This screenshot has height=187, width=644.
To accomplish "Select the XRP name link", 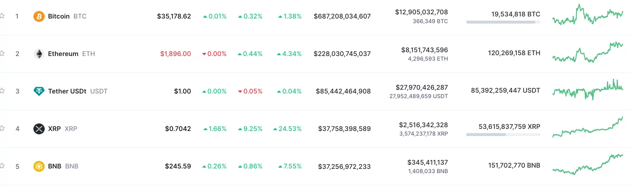I will pos(54,129).
